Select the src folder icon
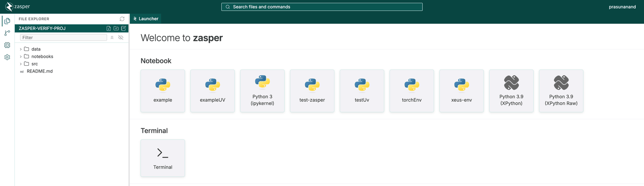Image resolution: width=644 pixels, height=186 pixels. click(x=27, y=64)
